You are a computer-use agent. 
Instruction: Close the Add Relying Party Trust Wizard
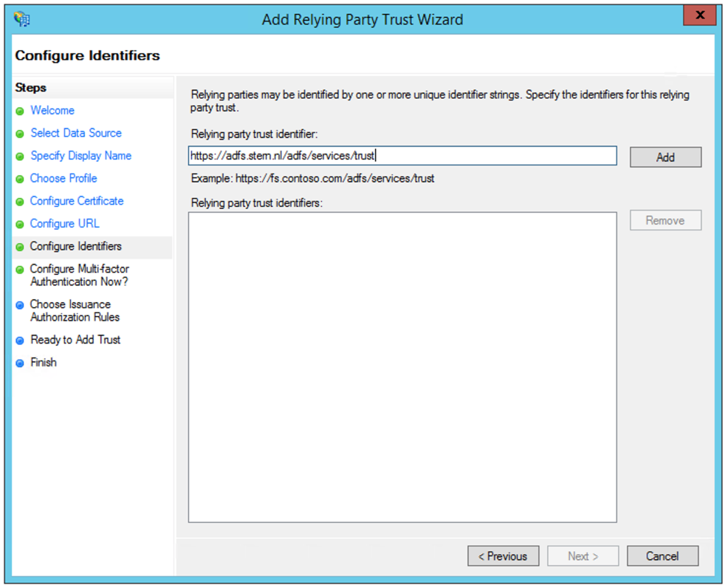pos(700,16)
